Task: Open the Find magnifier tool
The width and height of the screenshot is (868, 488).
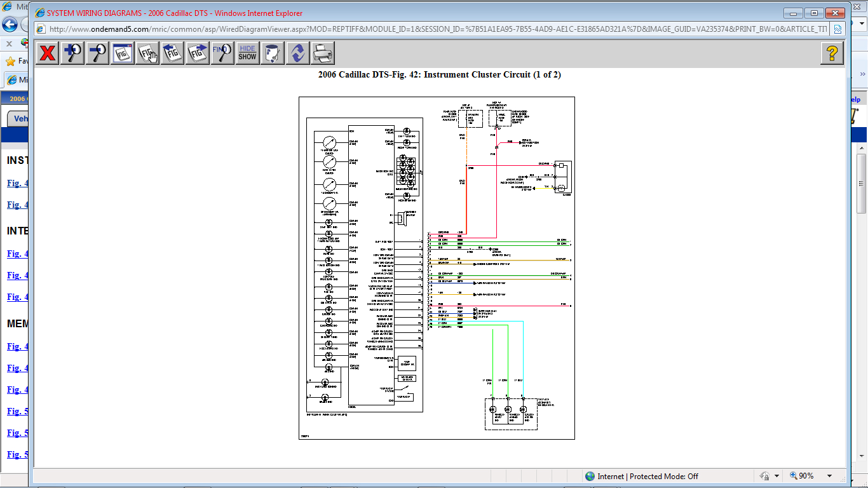Action: [x=222, y=53]
